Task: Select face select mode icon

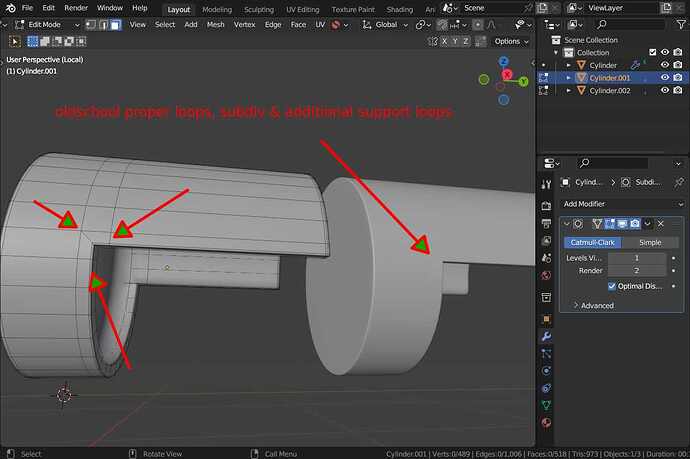Action: (115, 25)
